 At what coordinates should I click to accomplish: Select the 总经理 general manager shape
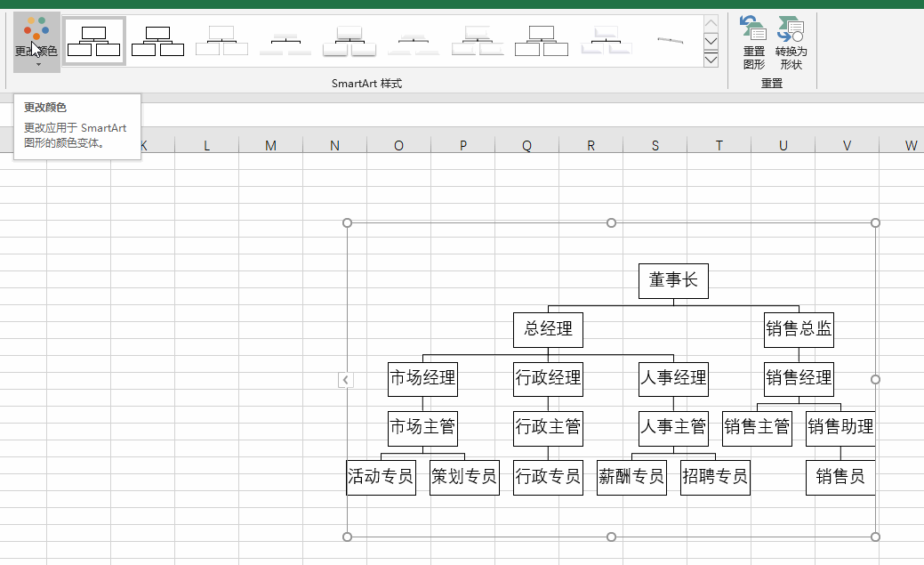[548, 329]
